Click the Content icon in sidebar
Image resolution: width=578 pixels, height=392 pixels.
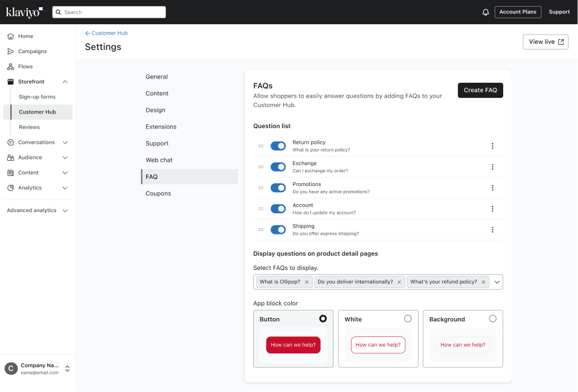[x=11, y=173]
